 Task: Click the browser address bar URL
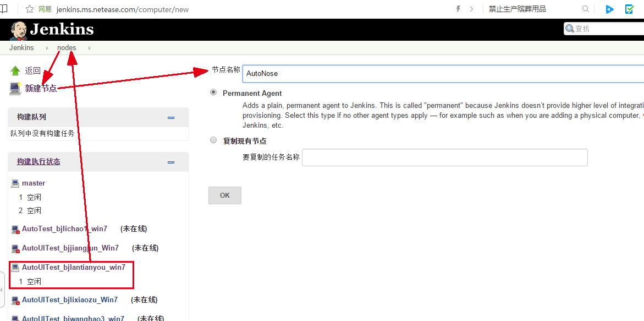(123, 9)
